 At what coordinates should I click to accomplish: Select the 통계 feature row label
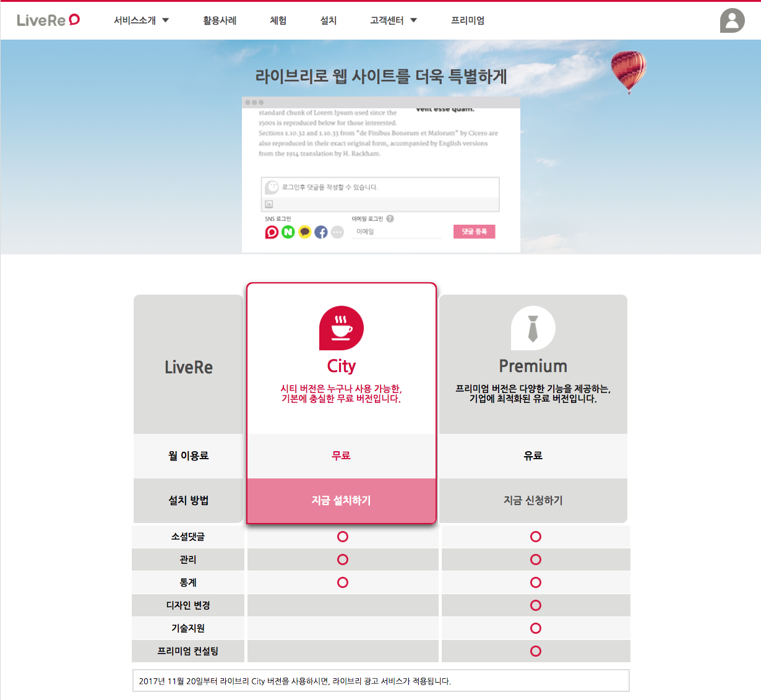(x=188, y=582)
